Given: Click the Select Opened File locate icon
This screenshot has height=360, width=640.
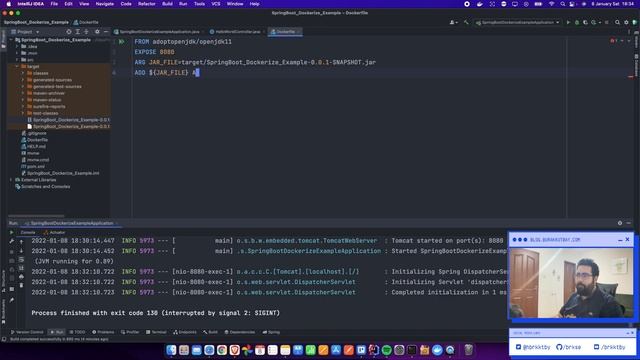Looking at the screenshot, I should pos(69,31).
